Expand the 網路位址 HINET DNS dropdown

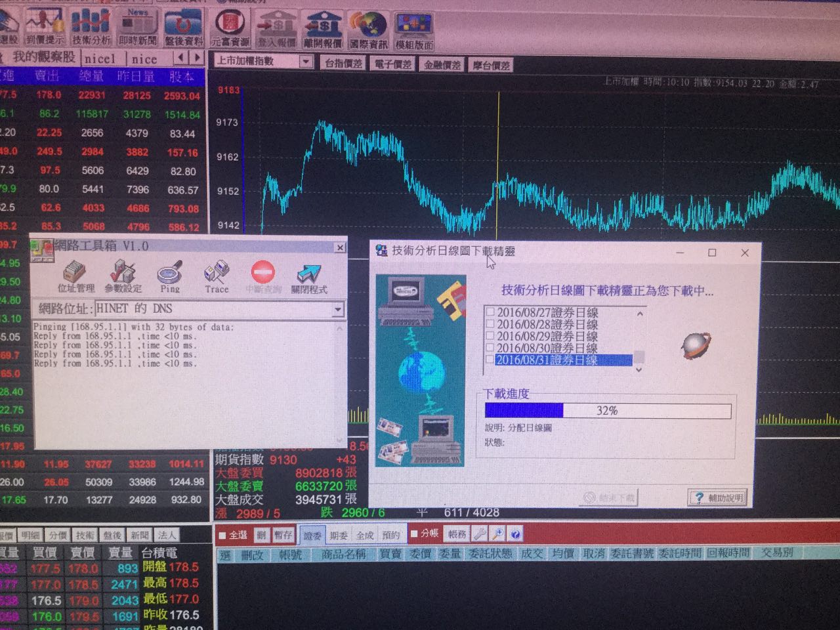[337, 308]
